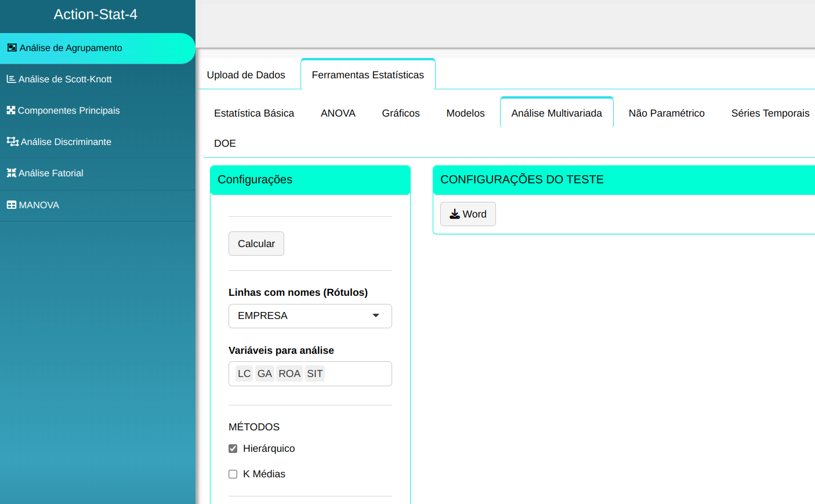Image resolution: width=815 pixels, height=504 pixels.
Task: Switch to the Upload de Dados tab
Action: click(x=246, y=75)
